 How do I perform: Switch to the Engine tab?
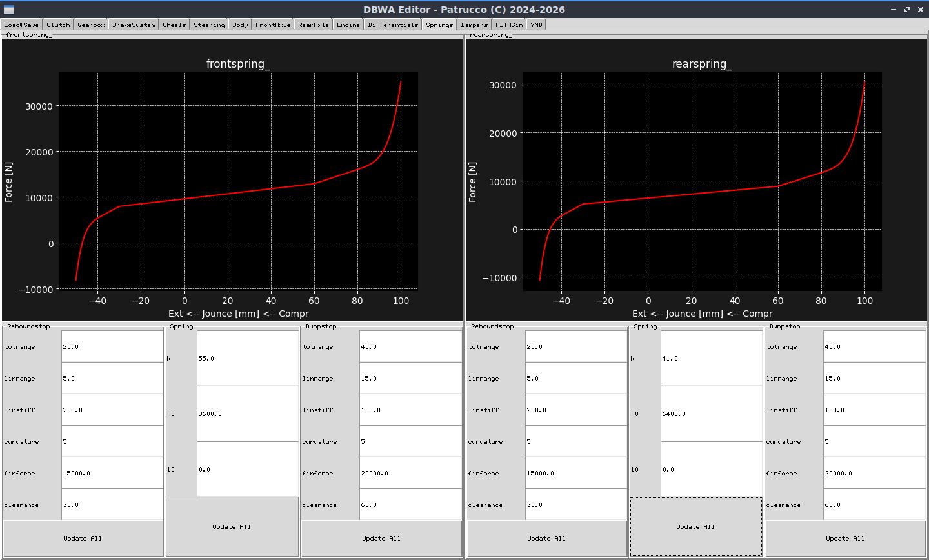coord(348,25)
